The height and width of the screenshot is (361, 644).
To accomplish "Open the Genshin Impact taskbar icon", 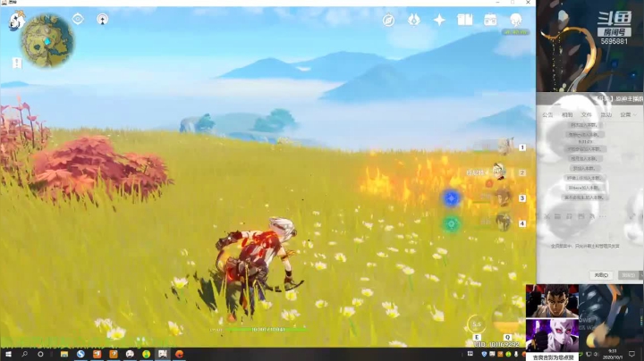I will tap(163, 354).
